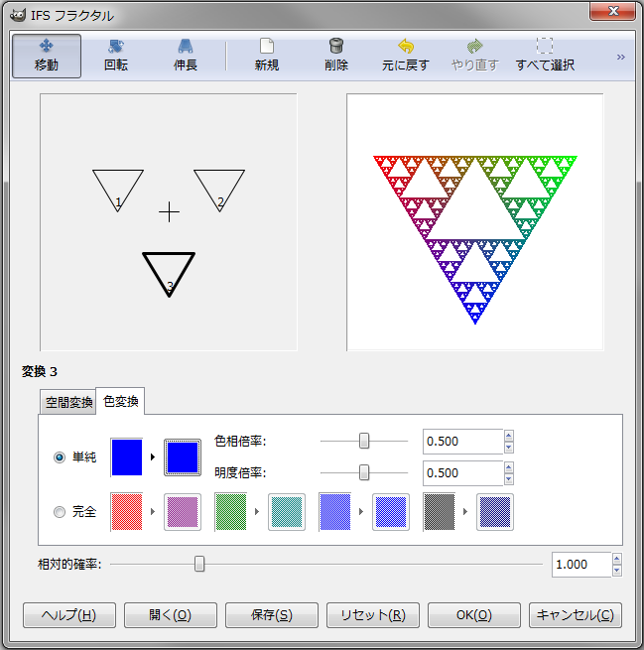Close the IFS フラクタル dialog
Screen dimensions: 644x650
pos(612,11)
